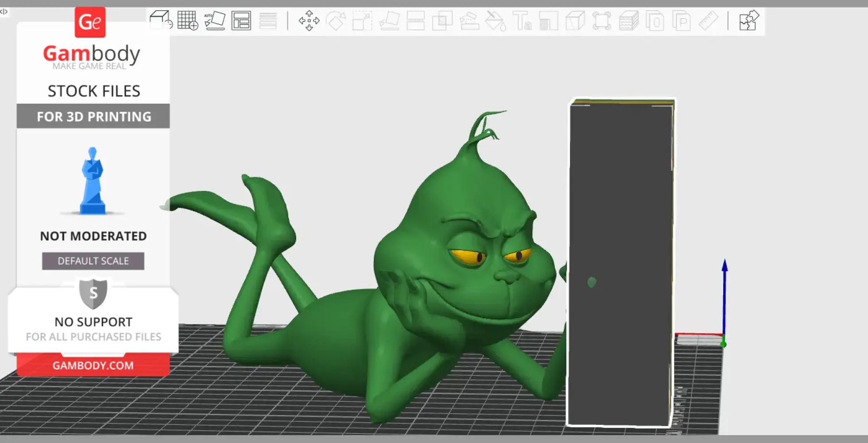Open the Measure tool with ruler icon

(x=709, y=20)
